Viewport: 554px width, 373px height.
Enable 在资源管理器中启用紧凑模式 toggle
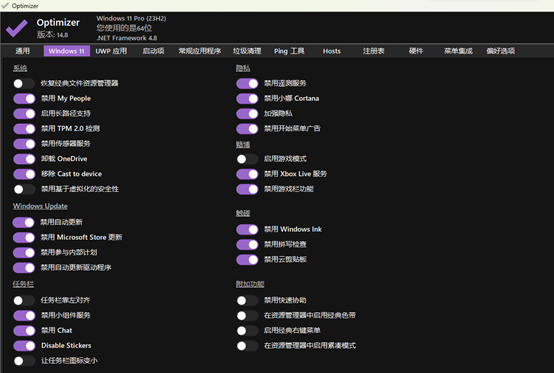[x=247, y=346]
